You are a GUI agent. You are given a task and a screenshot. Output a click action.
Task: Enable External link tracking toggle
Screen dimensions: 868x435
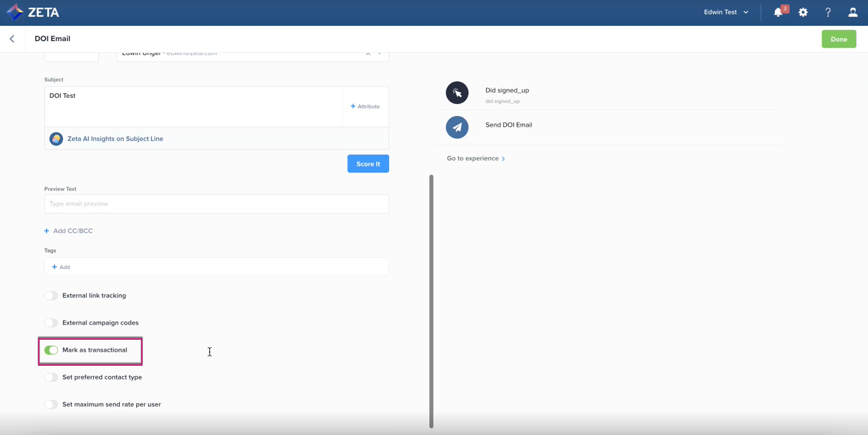coord(51,296)
